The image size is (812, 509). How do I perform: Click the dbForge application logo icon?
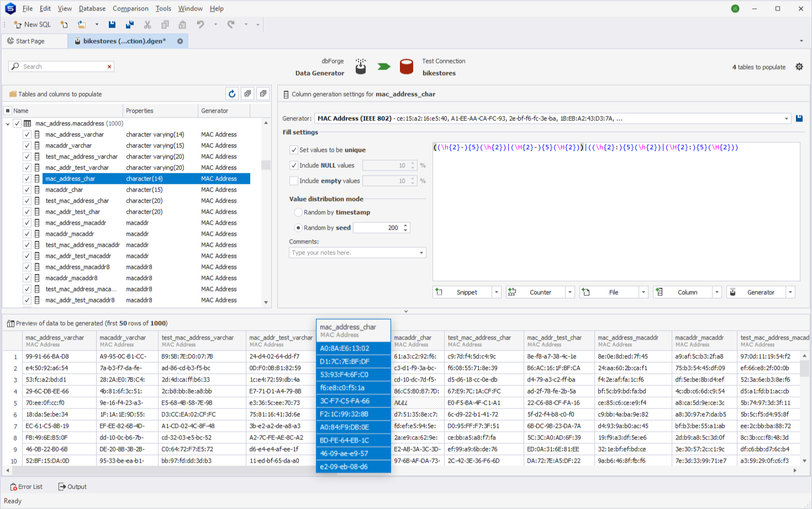(x=10, y=8)
